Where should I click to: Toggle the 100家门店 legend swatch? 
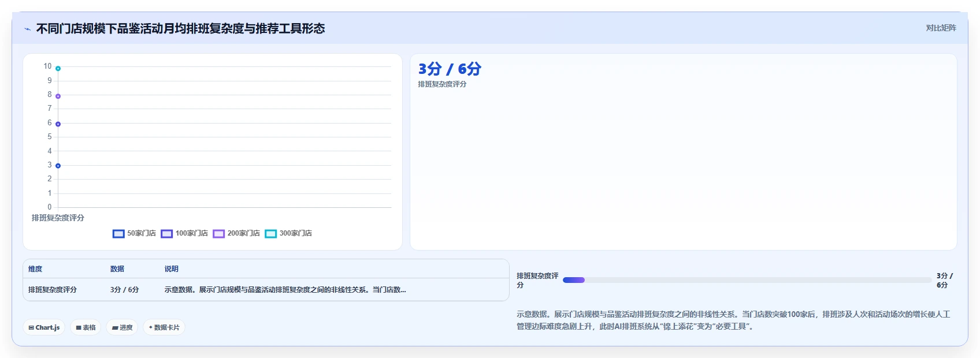tap(167, 234)
